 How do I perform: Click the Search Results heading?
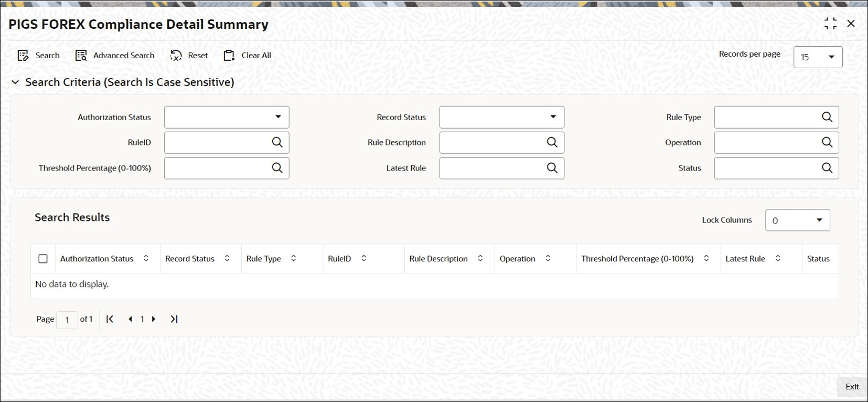pyautogui.click(x=72, y=217)
